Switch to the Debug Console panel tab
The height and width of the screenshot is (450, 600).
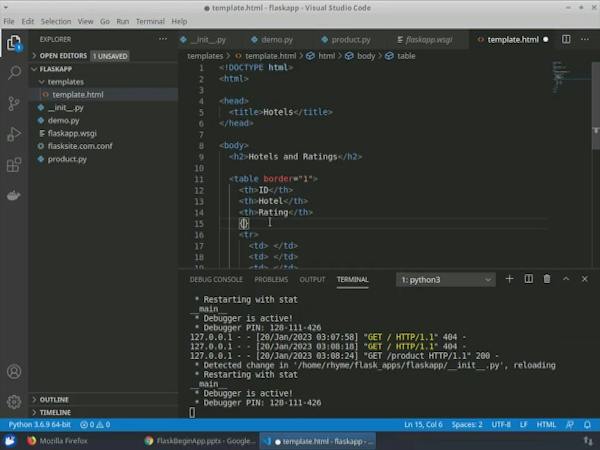(216, 280)
